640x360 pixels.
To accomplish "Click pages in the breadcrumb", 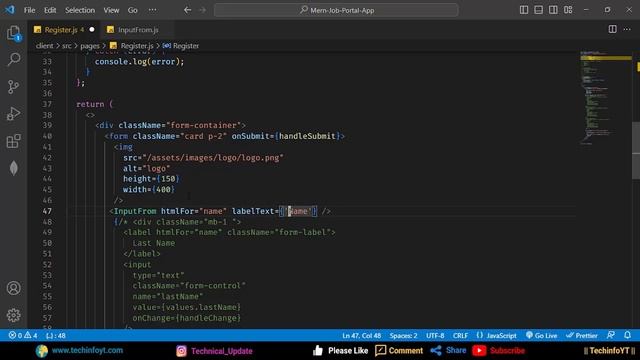I will (90, 46).
